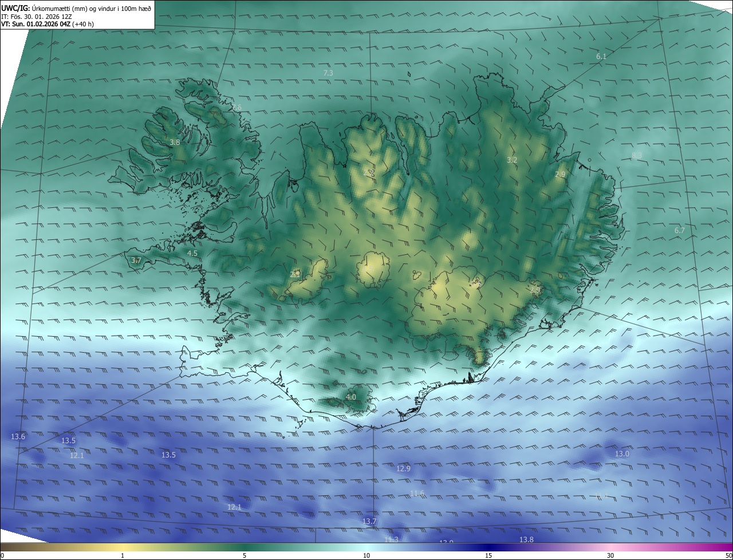Click the 6.1 precipitation value label
This screenshot has width=733, height=560.
click(x=601, y=56)
